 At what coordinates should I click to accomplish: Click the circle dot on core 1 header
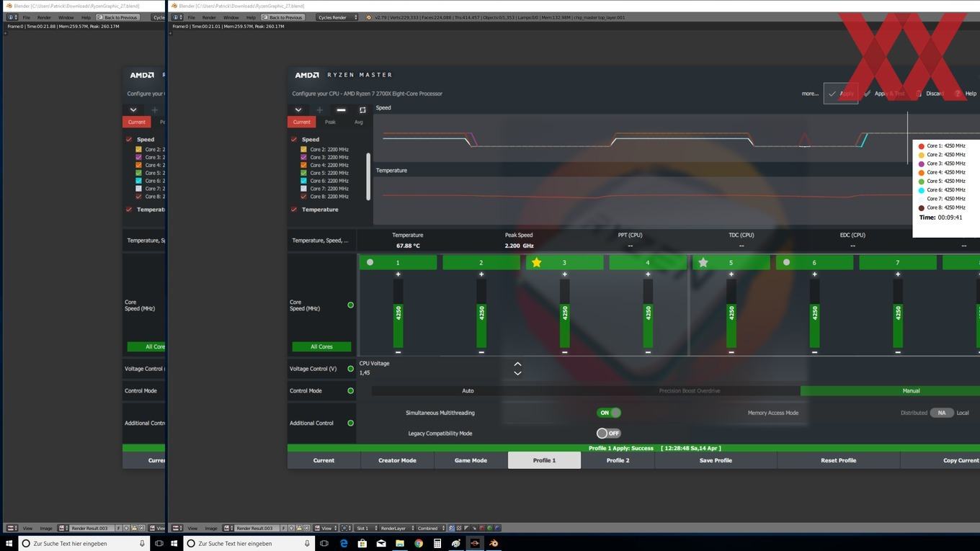(x=370, y=263)
